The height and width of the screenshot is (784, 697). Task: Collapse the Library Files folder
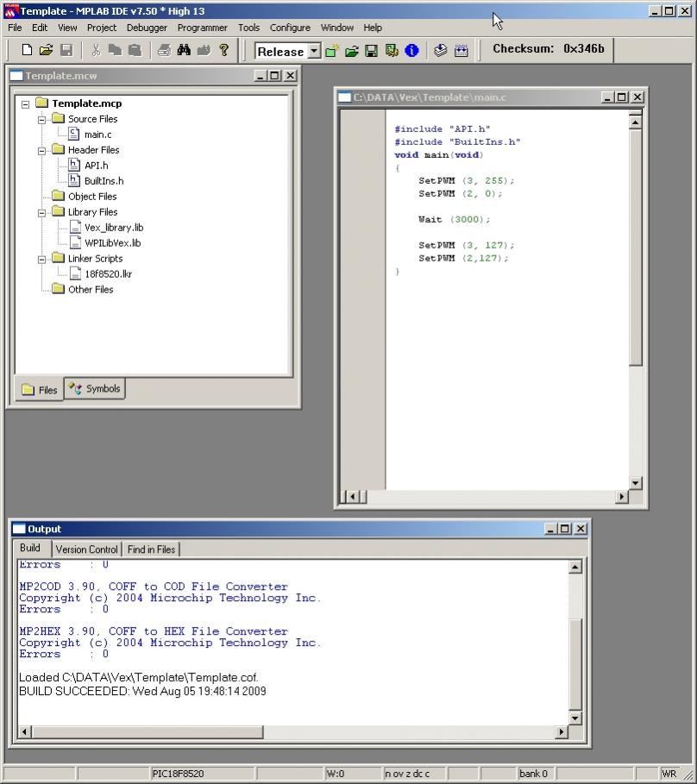[42, 213]
